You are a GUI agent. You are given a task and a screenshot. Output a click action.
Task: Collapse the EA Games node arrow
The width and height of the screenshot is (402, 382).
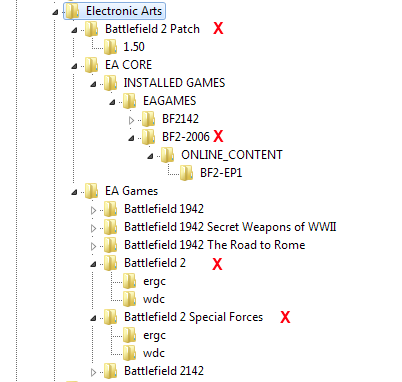pyautogui.click(x=74, y=192)
